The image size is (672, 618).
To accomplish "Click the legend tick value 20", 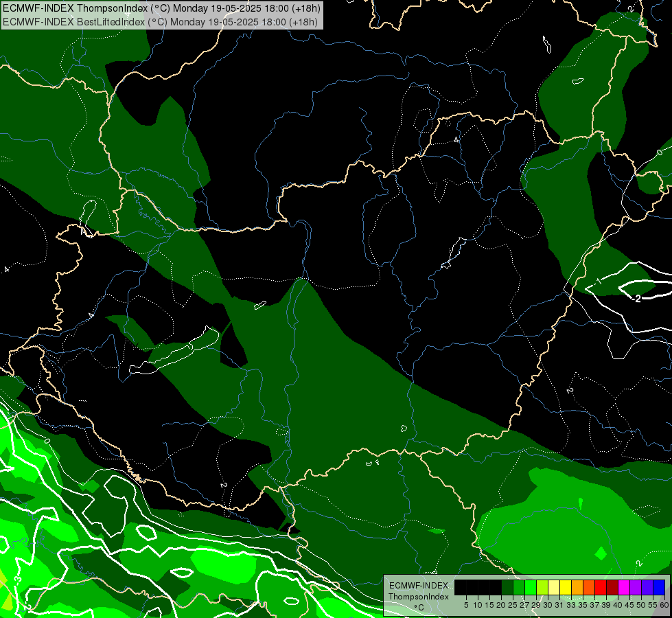I will 501,605.
